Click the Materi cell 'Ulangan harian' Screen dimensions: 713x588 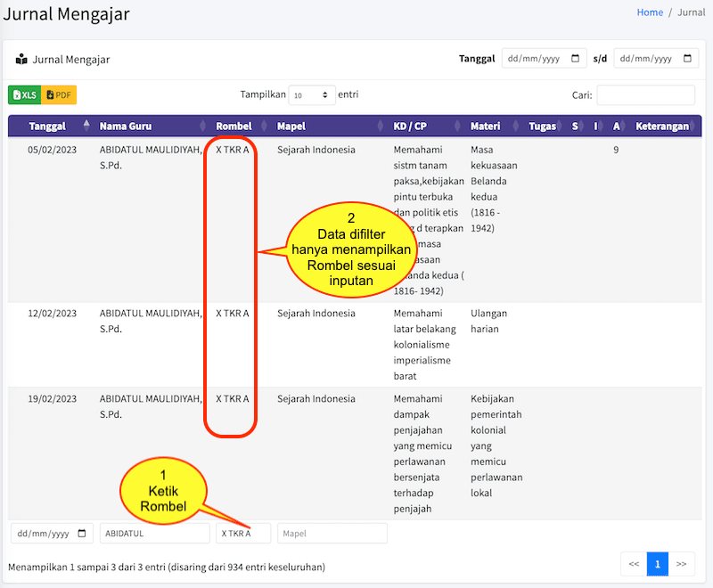488,321
